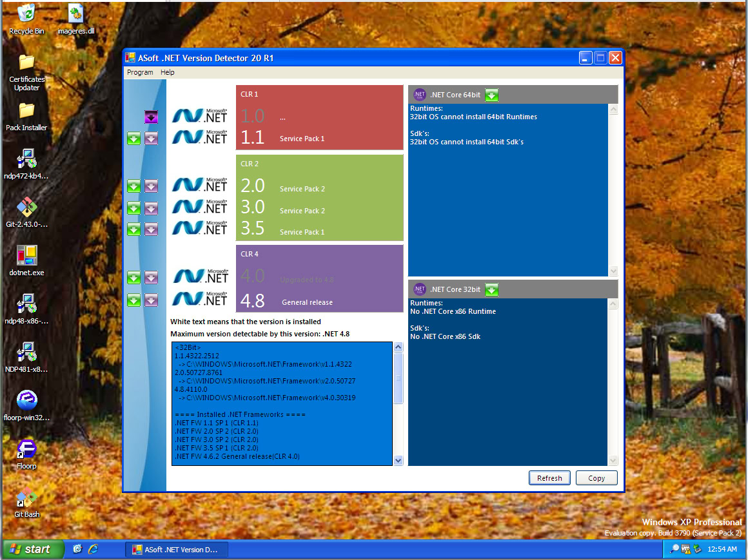Image resolution: width=748 pixels, height=560 pixels.
Task: Select Certificates Updater folder icon
Action: [26, 73]
